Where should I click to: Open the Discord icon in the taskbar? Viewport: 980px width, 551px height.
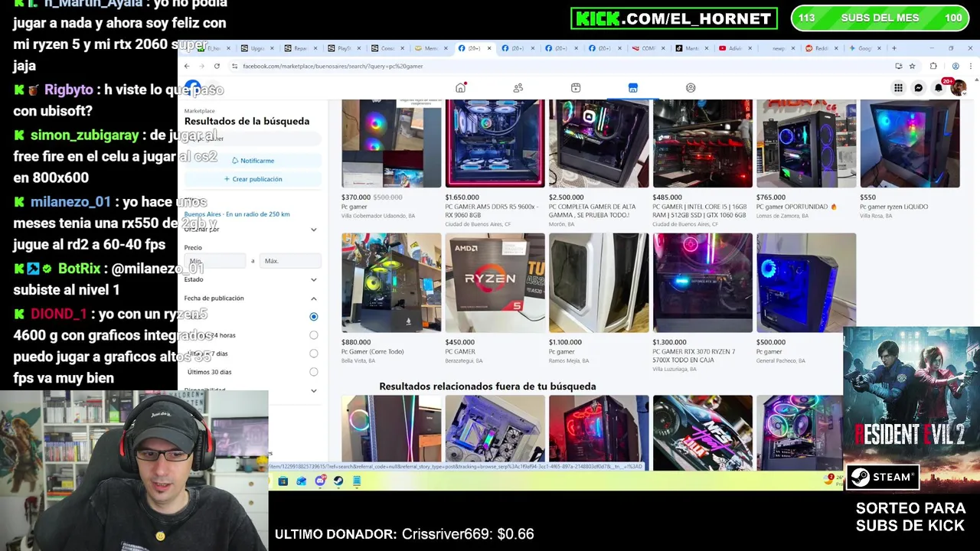[x=320, y=481]
